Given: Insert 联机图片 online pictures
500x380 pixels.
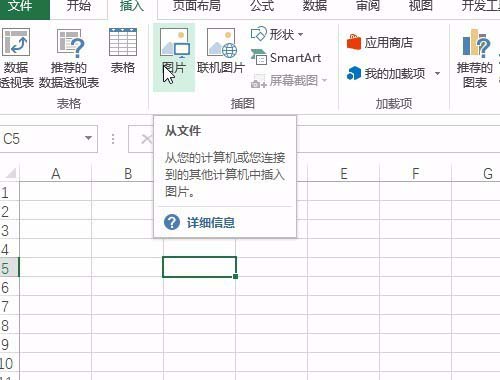Looking at the screenshot, I should pyautogui.click(x=221, y=52).
